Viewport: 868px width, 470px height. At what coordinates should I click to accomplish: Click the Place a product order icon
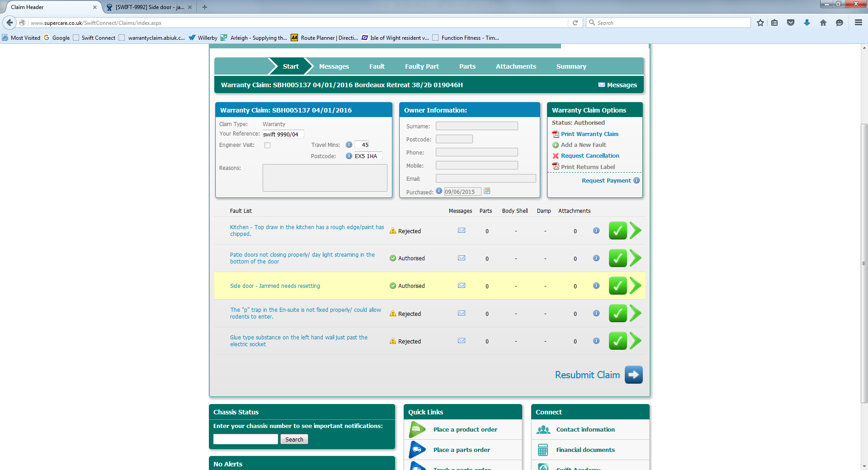(417, 429)
